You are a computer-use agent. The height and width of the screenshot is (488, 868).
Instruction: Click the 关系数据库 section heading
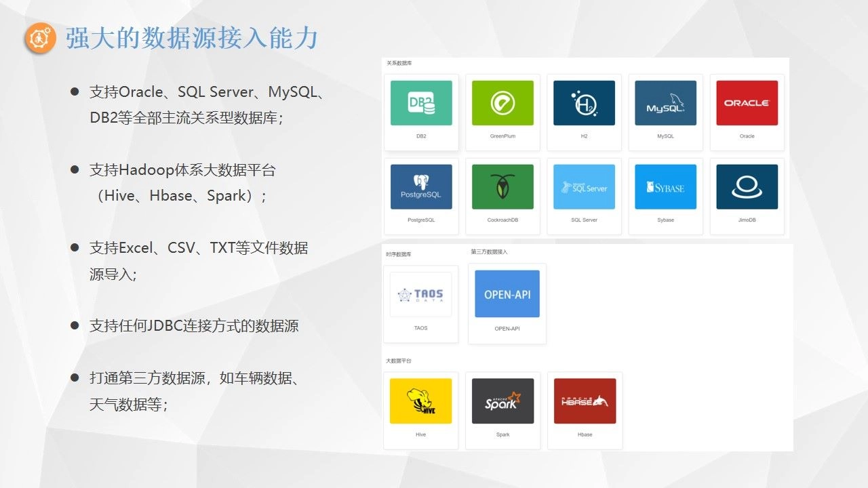click(399, 63)
